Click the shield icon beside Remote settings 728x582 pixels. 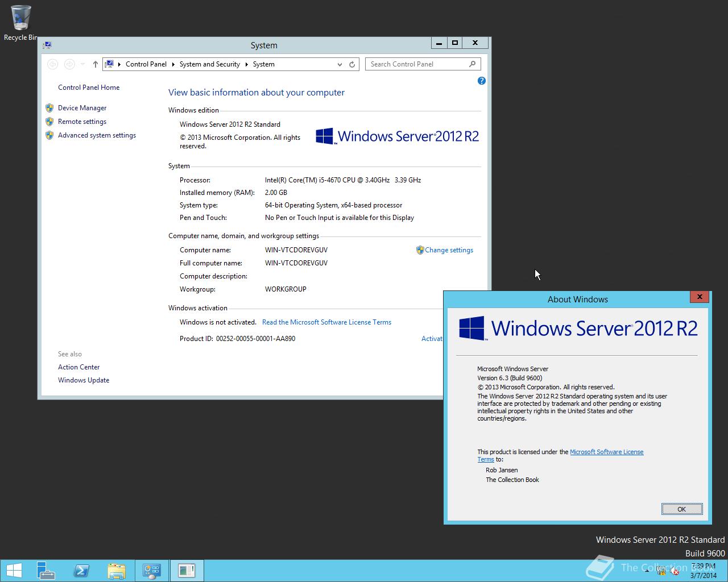click(x=49, y=122)
